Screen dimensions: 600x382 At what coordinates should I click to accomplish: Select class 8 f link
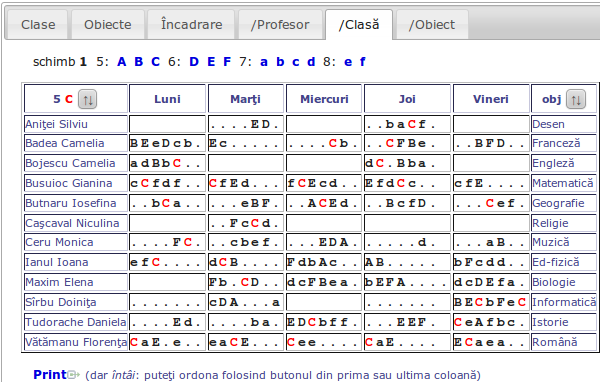362,62
